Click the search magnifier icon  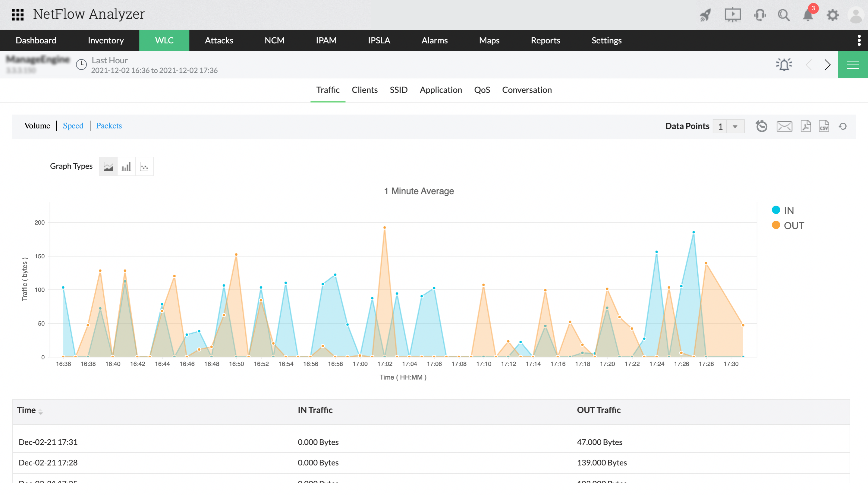click(783, 15)
